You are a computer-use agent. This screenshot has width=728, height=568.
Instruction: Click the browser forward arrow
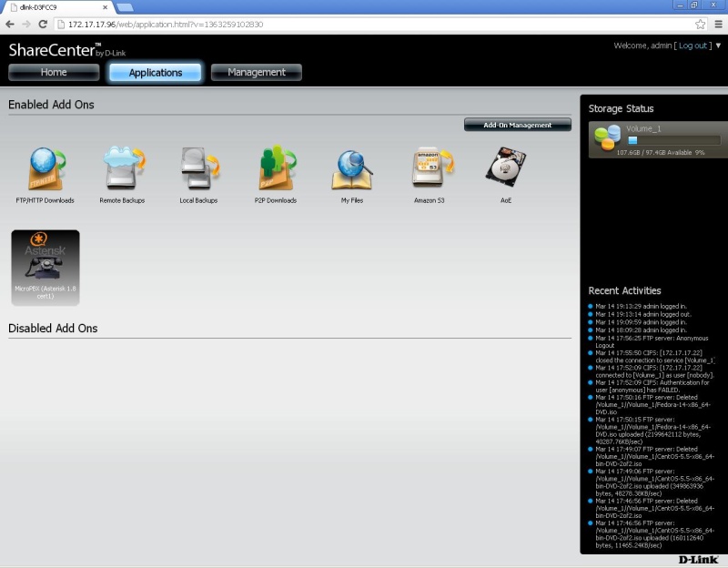(x=26, y=25)
